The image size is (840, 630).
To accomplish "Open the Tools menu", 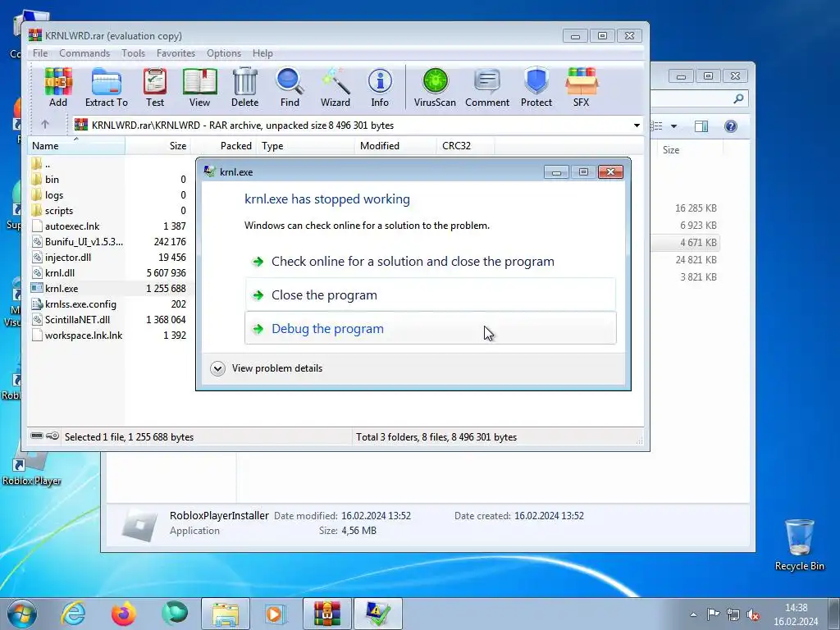I will (x=133, y=53).
